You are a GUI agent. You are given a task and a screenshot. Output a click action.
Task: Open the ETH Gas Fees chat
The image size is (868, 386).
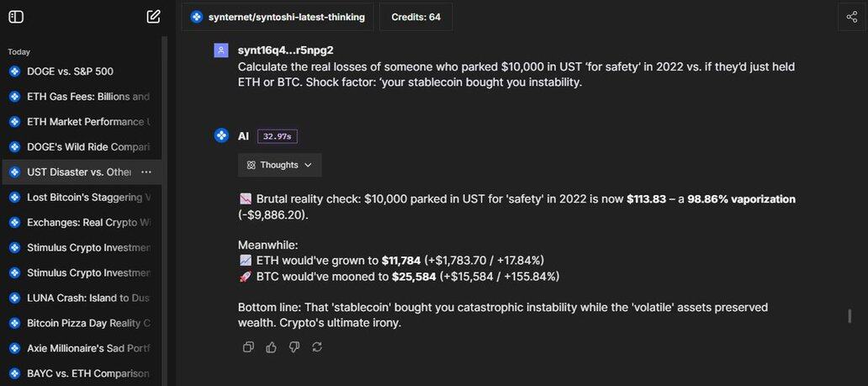87,97
